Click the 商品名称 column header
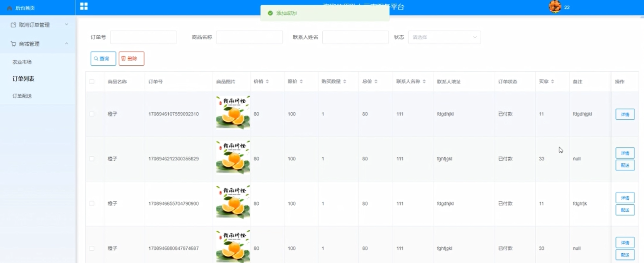The height and width of the screenshot is (263, 644). (x=117, y=81)
